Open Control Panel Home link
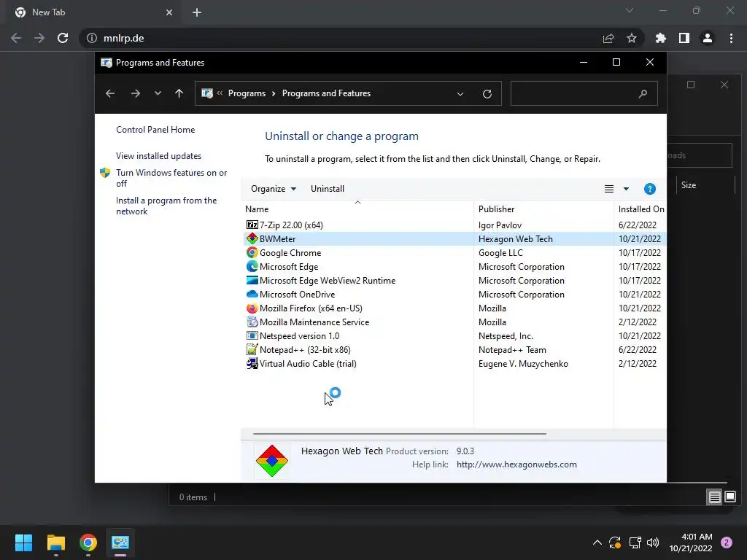This screenshot has width=747, height=560. pyautogui.click(x=155, y=130)
